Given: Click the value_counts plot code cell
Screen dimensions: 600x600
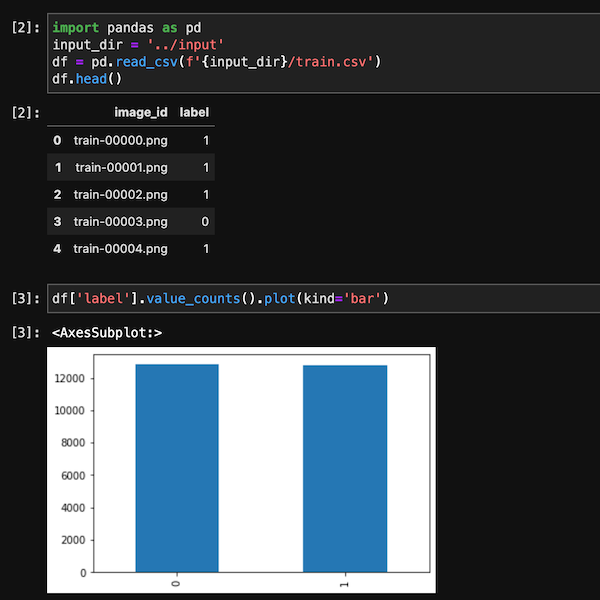Looking at the screenshot, I should pos(323,298).
